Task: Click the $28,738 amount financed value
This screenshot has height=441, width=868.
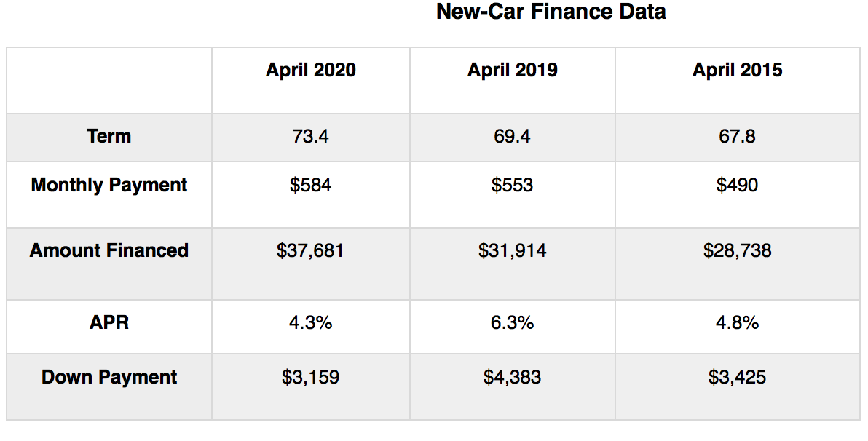Action: tap(737, 251)
